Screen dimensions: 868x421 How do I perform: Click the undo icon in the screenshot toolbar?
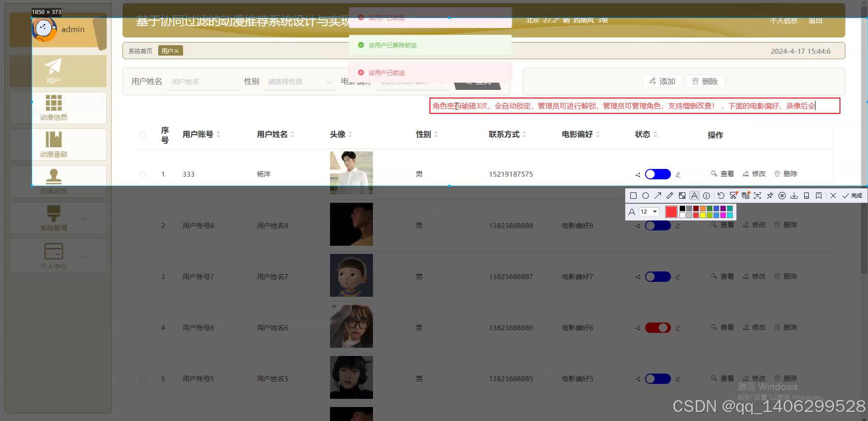coord(721,195)
